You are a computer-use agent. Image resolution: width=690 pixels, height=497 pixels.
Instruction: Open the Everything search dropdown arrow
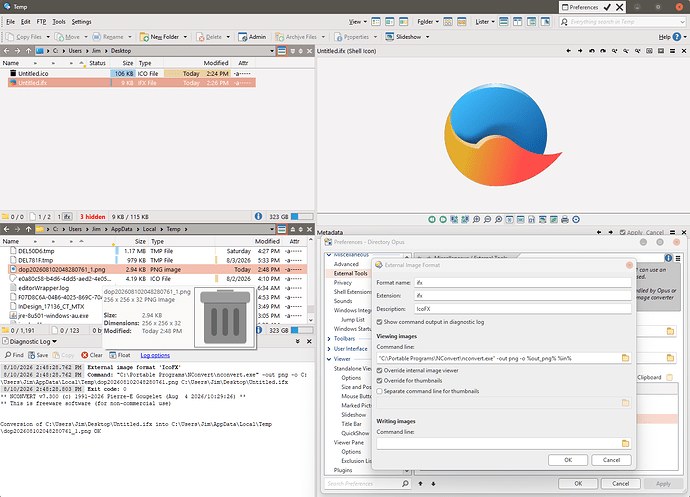click(682, 22)
